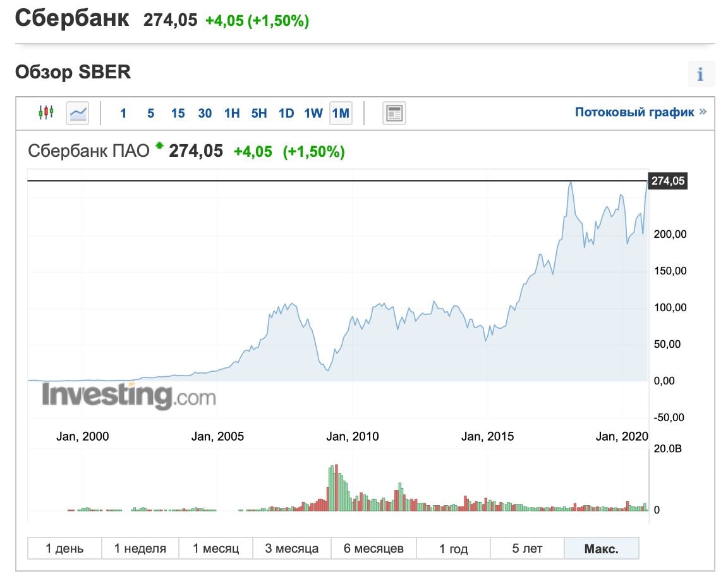This screenshot has height=583, width=728.
Task: Click the 0,00 price axis label
Action: point(664,381)
